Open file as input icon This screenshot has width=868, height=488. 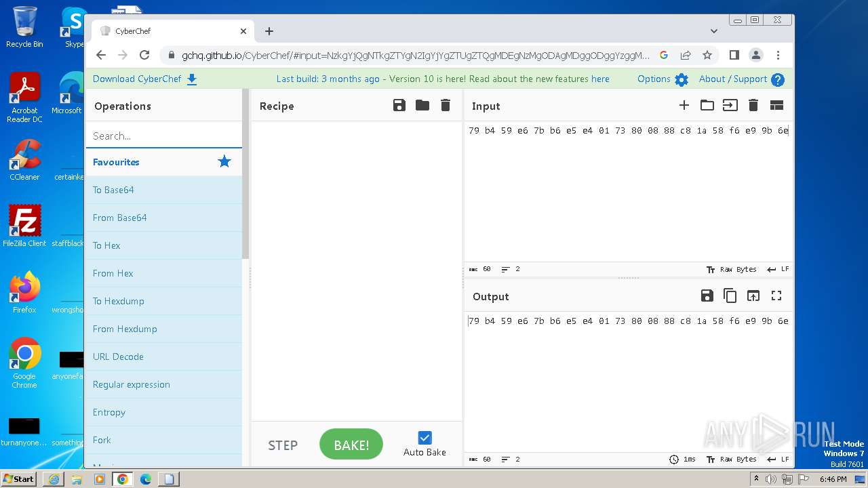tap(730, 105)
